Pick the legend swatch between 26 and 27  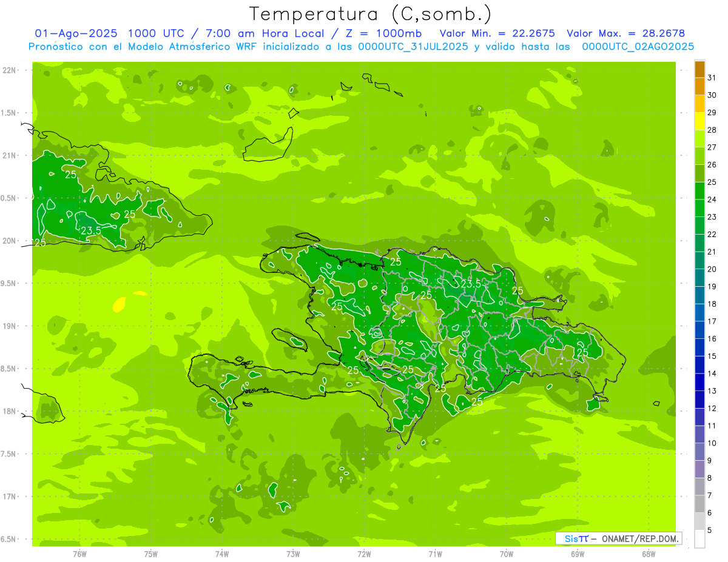click(x=699, y=156)
